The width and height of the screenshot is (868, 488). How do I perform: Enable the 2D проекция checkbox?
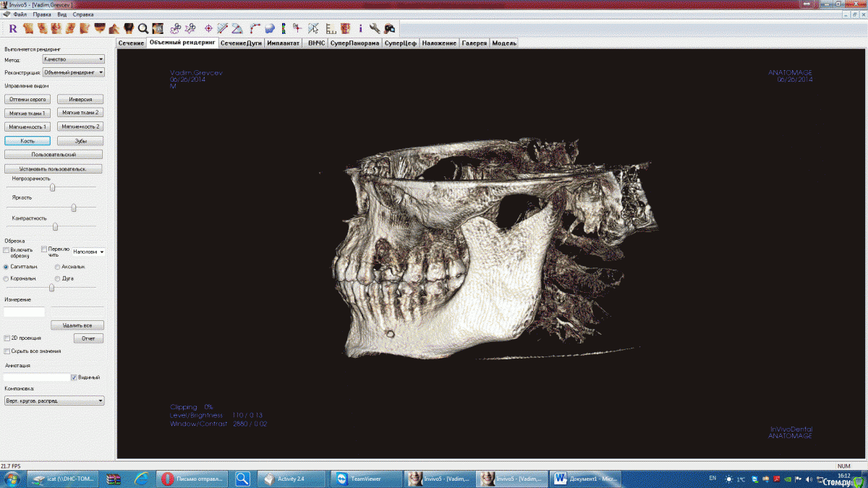[6, 338]
